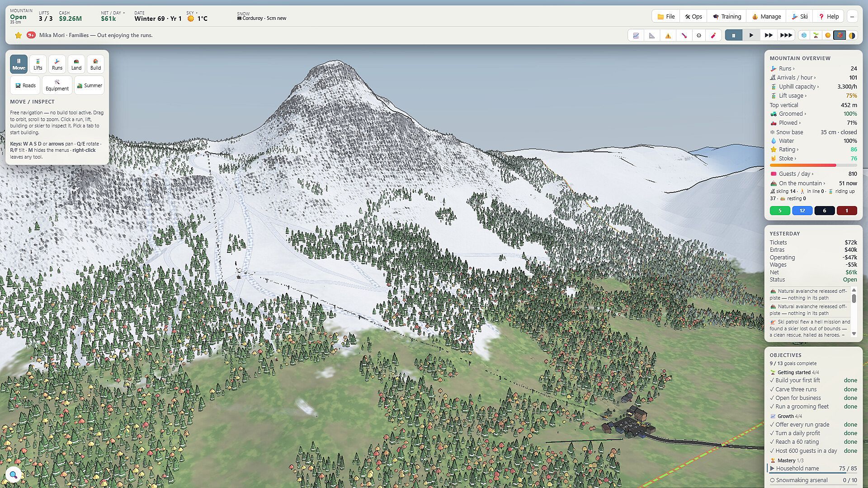Toggle the autumn leaves season button
Image resolution: width=868 pixels, height=488 pixels.
pyautogui.click(x=840, y=35)
